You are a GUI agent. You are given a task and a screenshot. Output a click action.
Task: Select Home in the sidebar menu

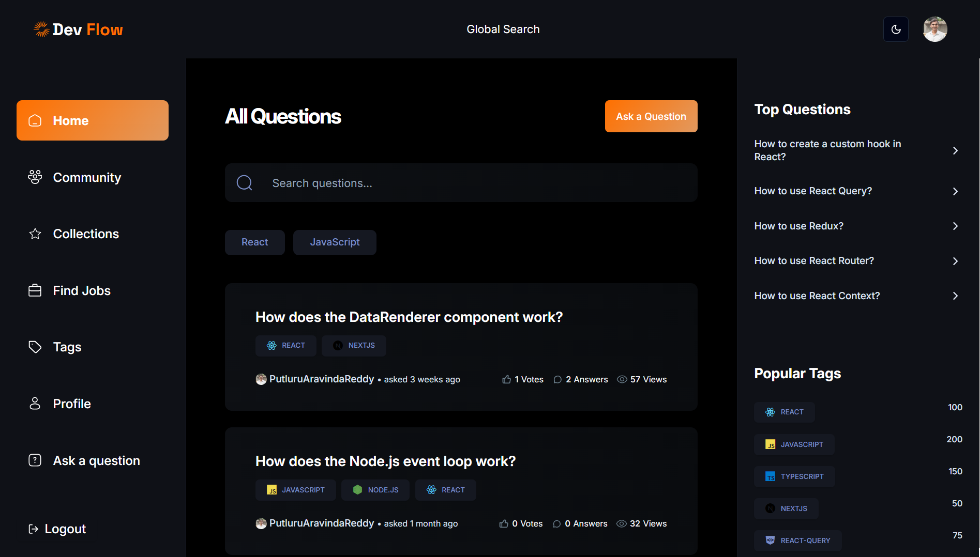(93, 120)
